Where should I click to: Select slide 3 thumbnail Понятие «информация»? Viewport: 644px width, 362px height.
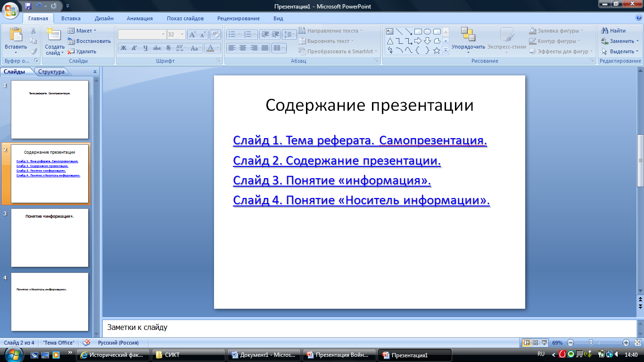tap(50, 238)
